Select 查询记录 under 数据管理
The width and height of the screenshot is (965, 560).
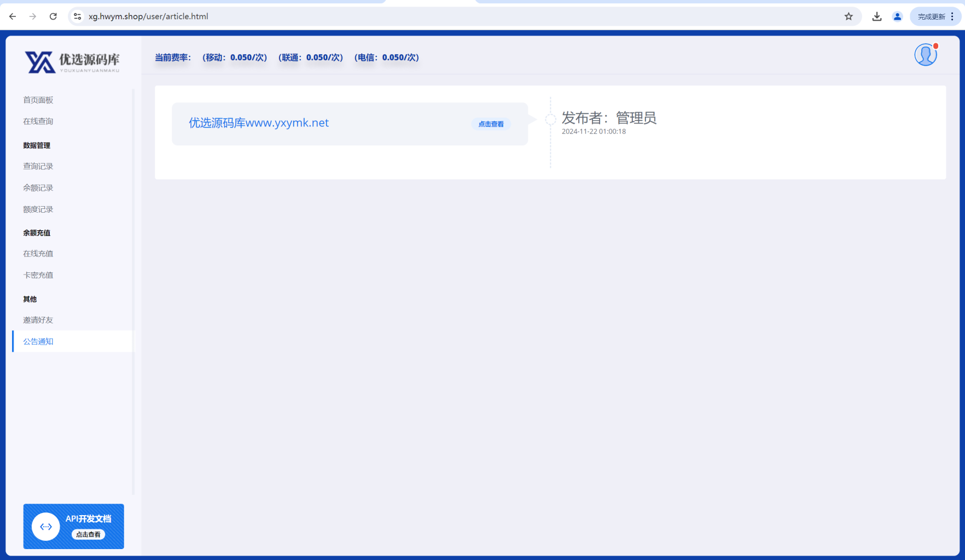click(38, 166)
